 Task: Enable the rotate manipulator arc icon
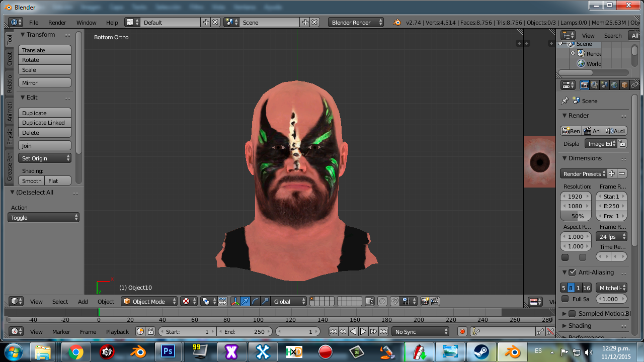tap(255, 301)
